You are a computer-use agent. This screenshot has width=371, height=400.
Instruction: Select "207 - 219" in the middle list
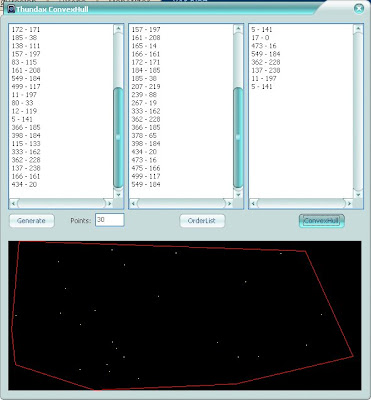point(146,86)
